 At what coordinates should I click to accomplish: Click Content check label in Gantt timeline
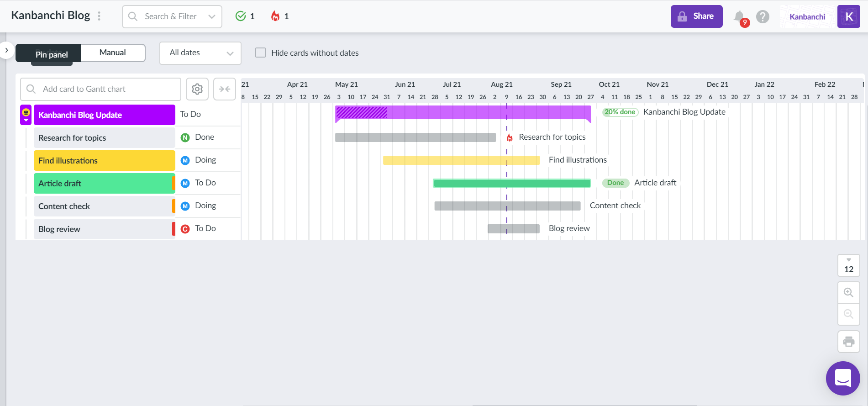(615, 206)
